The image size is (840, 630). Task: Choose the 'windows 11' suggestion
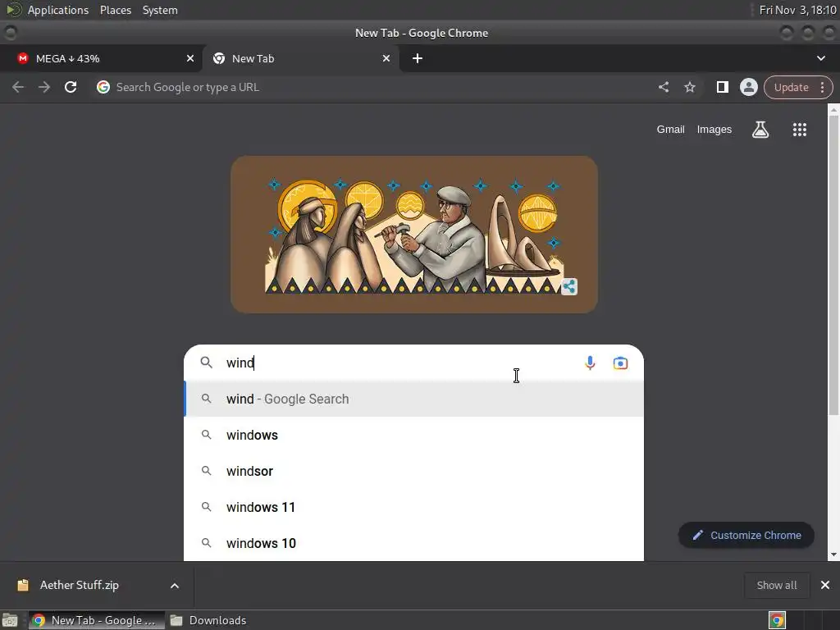click(x=413, y=507)
